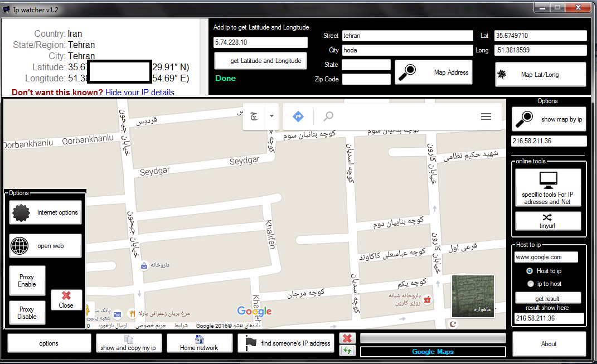Image resolution: width=597 pixels, height=364 pixels.
Task: Click the open web globe button
Action: [45, 246]
